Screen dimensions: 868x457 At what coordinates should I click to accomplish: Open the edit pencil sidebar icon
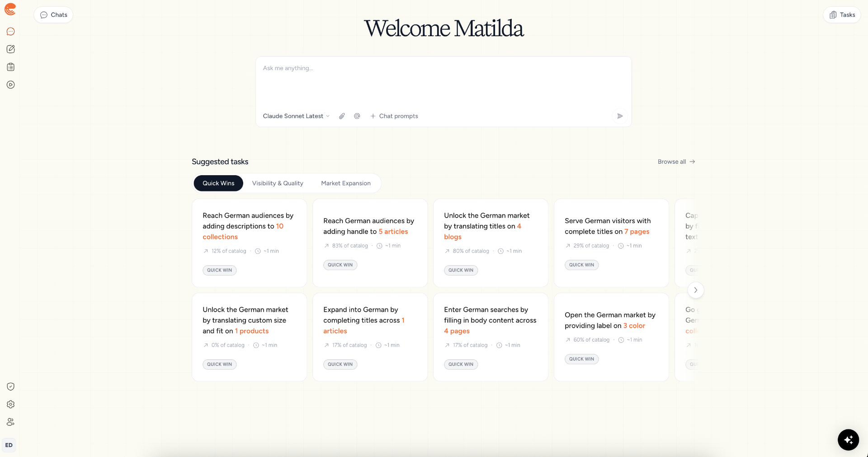(11, 49)
